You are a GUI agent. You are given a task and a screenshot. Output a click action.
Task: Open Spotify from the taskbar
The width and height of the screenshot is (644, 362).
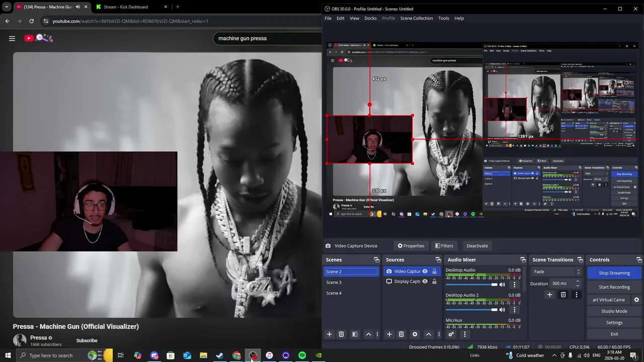[x=302, y=355]
